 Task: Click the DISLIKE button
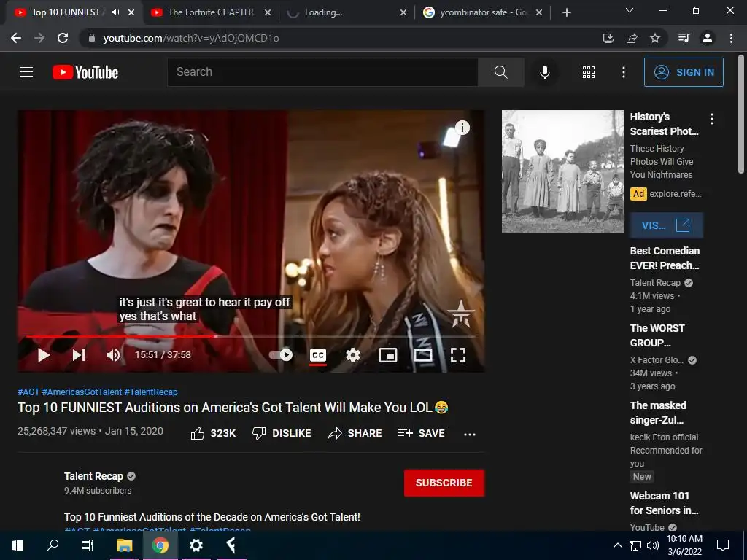[282, 433]
